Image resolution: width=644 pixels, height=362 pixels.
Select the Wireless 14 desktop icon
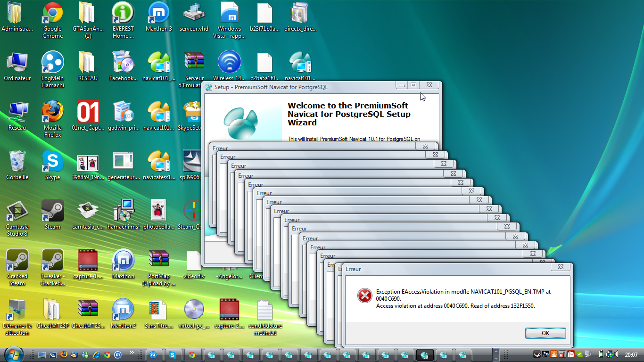(x=230, y=66)
